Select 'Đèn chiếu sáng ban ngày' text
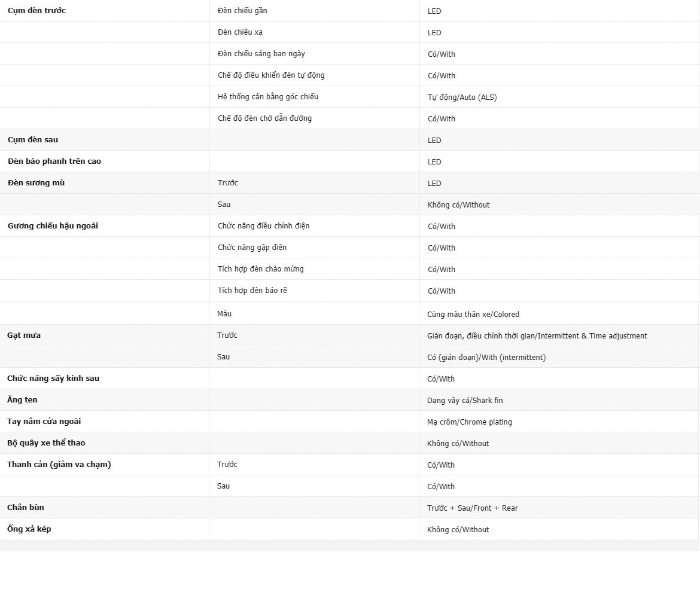 coord(261,54)
